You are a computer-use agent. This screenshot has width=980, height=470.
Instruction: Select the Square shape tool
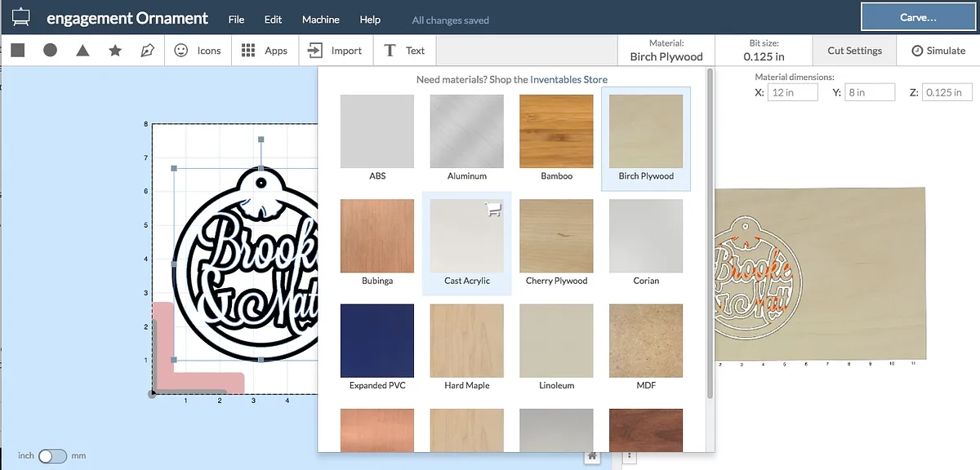click(18, 51)
